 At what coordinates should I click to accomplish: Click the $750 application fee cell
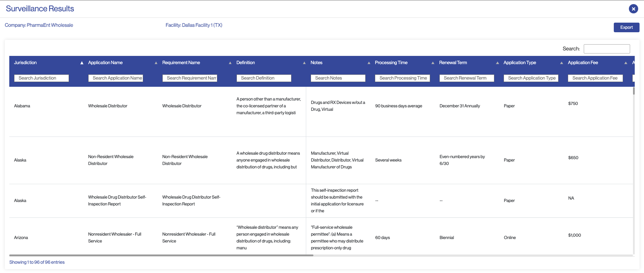[573, 104]
